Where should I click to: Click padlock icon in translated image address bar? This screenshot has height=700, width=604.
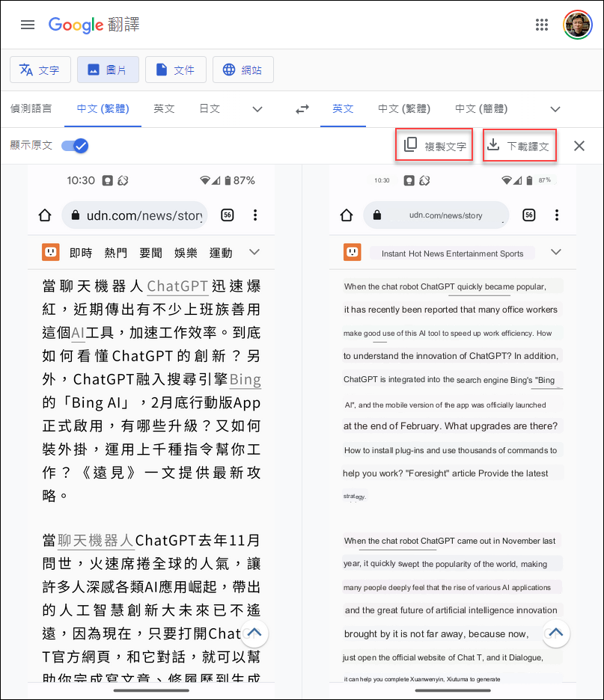(x=377, y=215)
